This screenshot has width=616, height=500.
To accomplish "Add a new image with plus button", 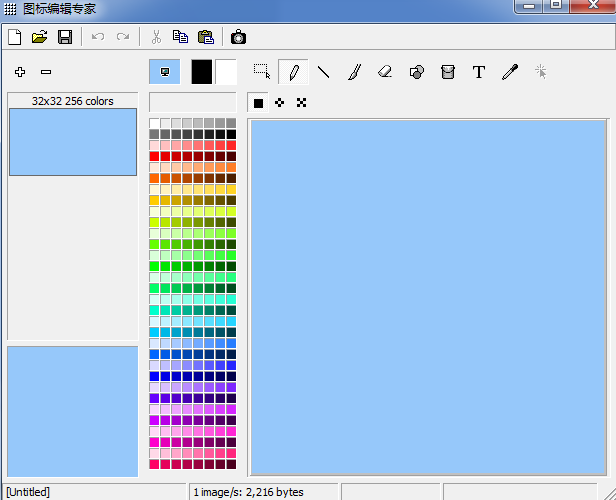I will pos(20,72).
